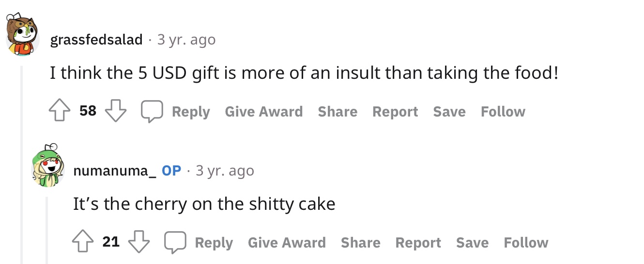Give Award to numanuma_'s reply

click(287, 242)
